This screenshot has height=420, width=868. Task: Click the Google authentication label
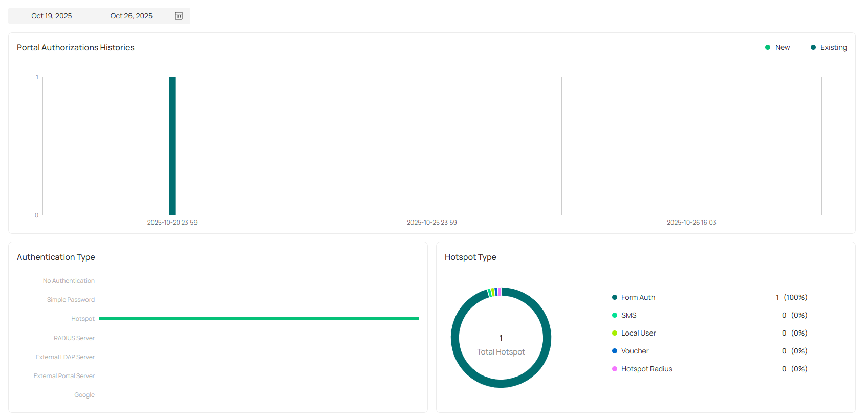click(84, 395)
